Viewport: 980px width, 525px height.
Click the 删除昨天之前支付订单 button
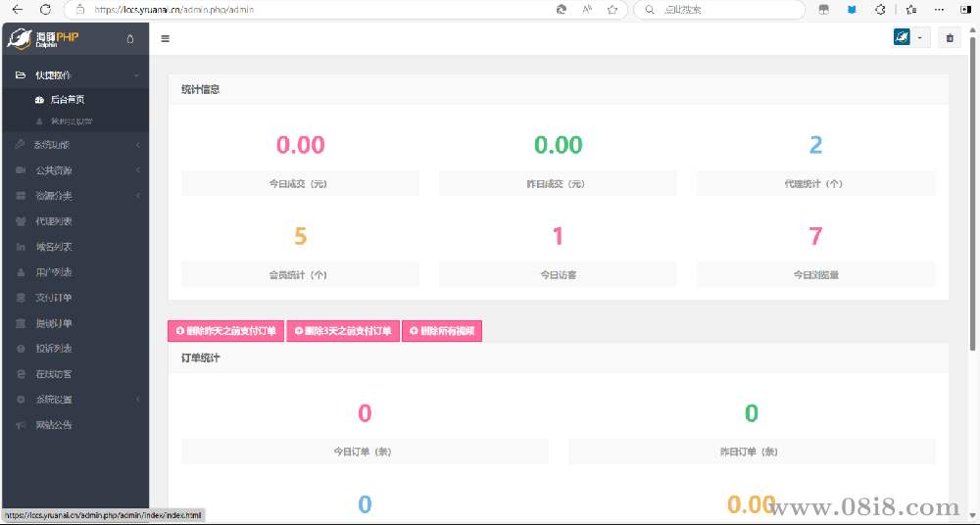coord(225,331)
